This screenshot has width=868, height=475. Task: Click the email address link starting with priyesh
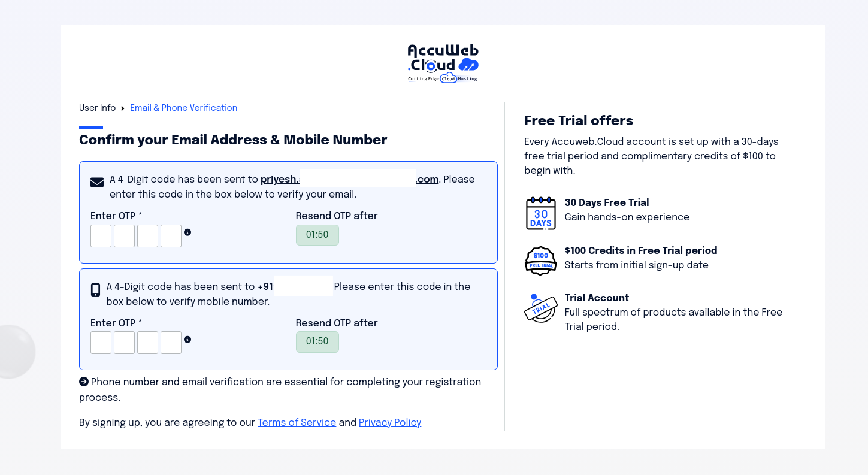pos(349,179)
